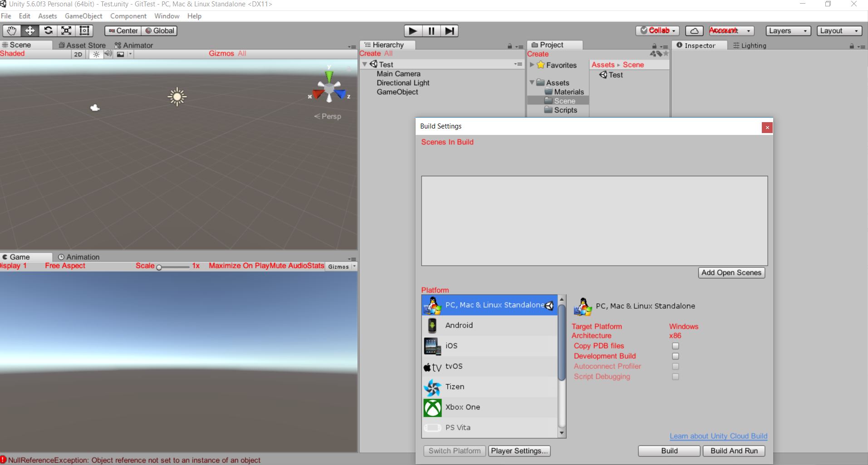Screen dimensions: 868x465
Task: Open the GameObject menu
Action: [x=83, y=16]
